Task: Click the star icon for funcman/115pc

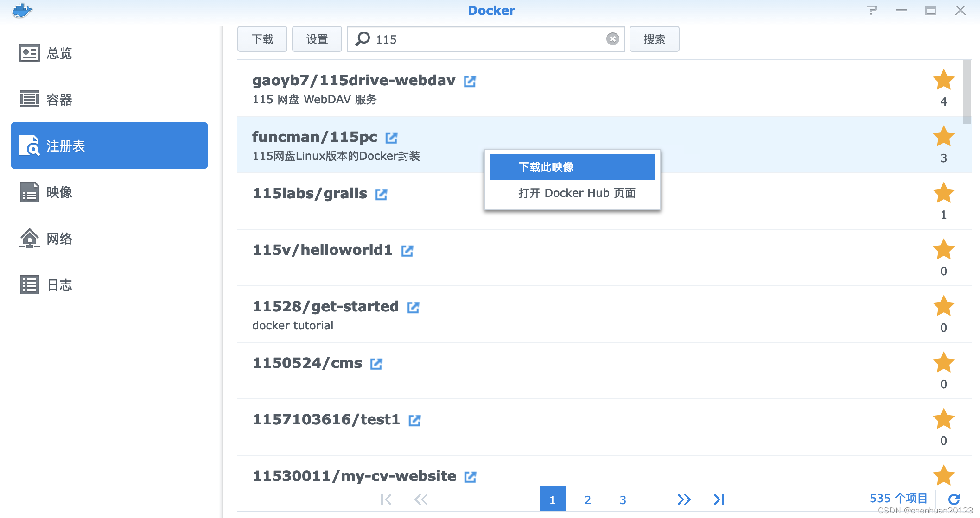Action: point(943,136)
